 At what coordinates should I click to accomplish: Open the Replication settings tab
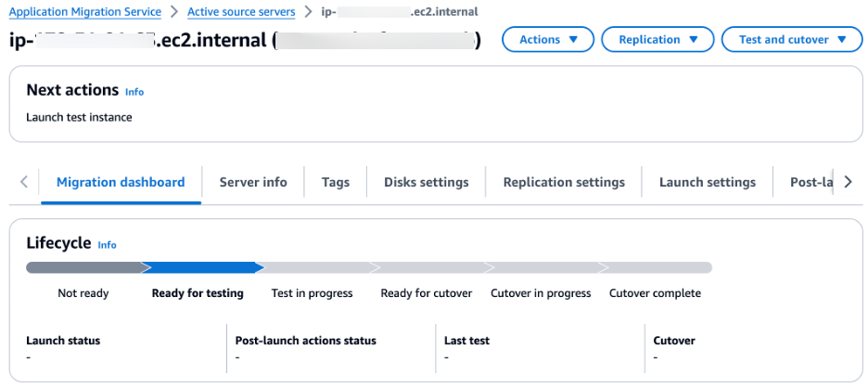[564, 182]
